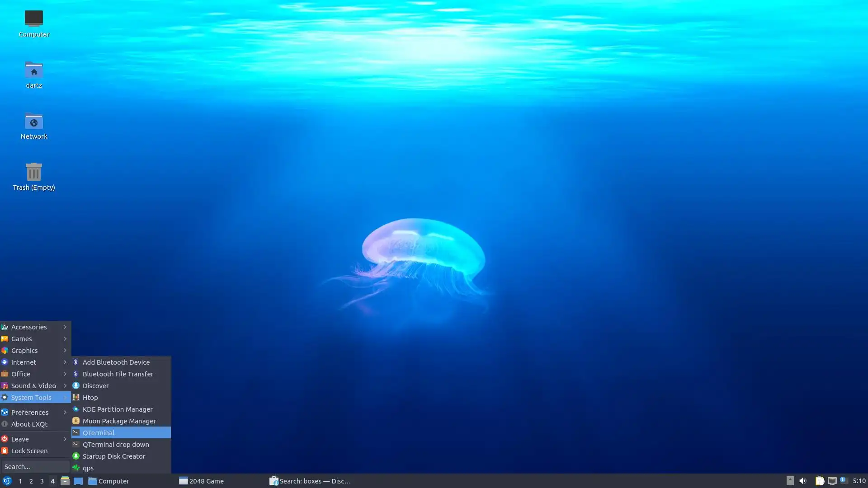868x488 pixels.
Task: Click the update notifier tray icon
Action: (844, 481)
